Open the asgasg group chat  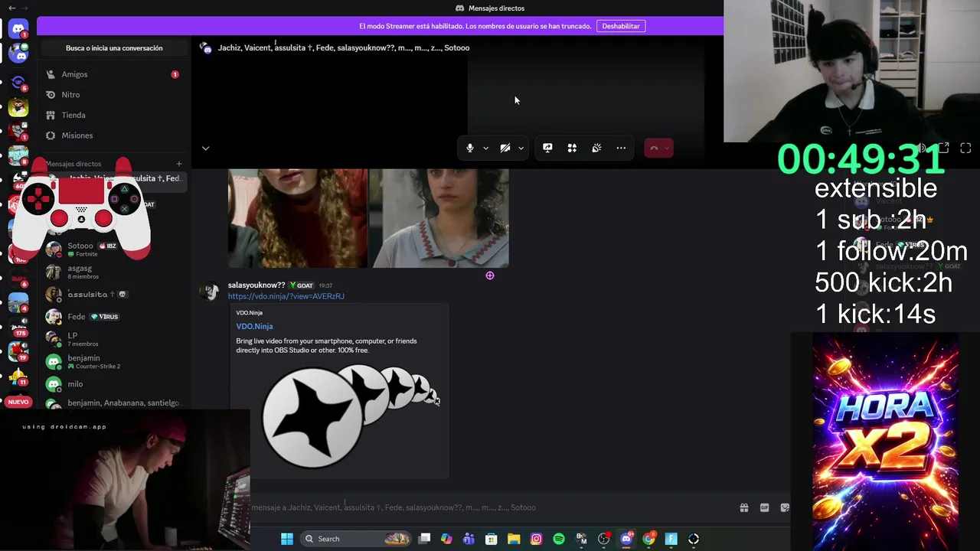pos(113,272)
